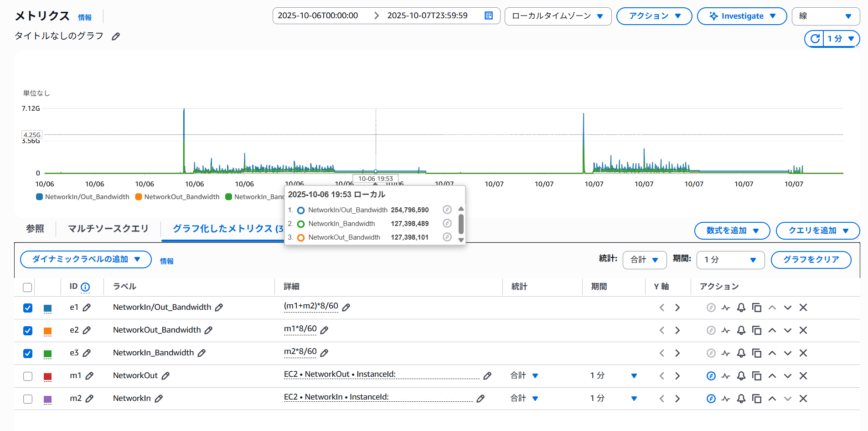The image size is (868, 431).
Task: Remove the e3 NetworkIn_Bandwidth row
Action: click(x=803, y=353)
